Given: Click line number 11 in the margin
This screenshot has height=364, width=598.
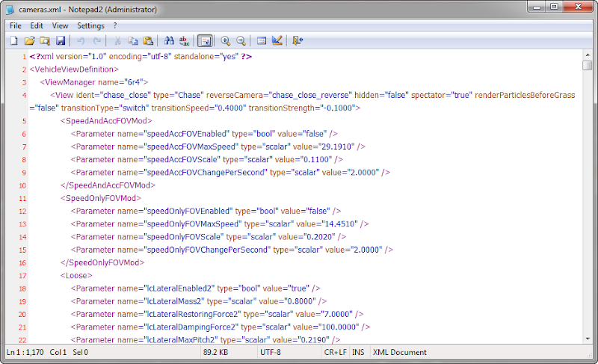Looking at the screenshot, I should point(22,199).
